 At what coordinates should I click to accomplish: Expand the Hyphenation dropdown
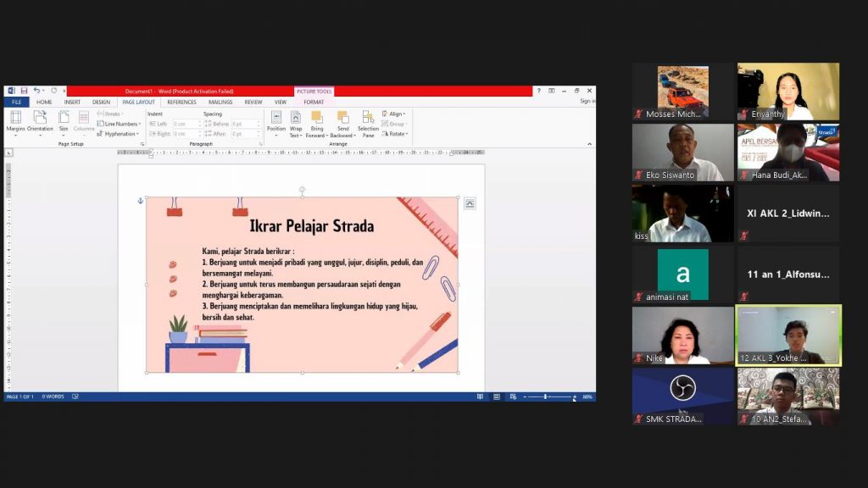(120, 133)
